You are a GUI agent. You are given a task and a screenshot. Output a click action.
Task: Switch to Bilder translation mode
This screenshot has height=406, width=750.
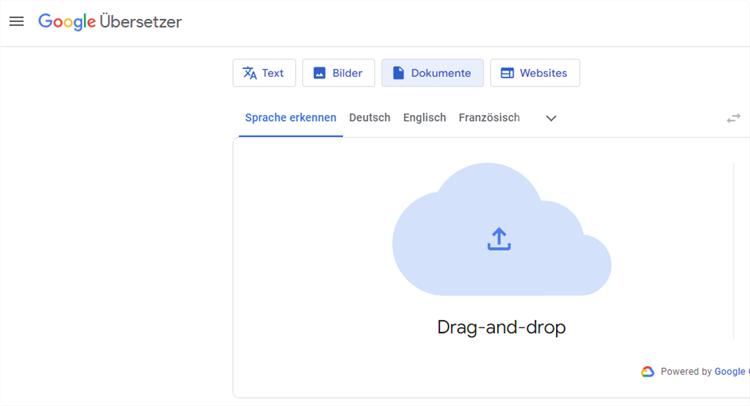coord(338,73)
